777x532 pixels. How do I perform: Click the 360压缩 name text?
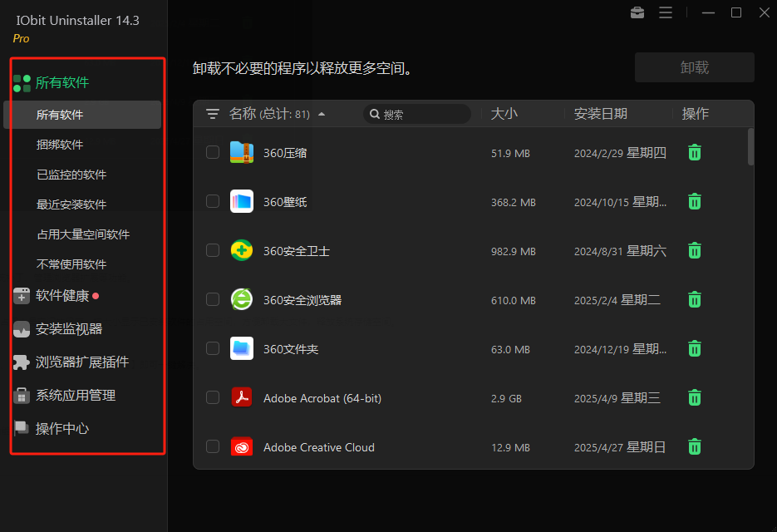[x=285, y=153]
